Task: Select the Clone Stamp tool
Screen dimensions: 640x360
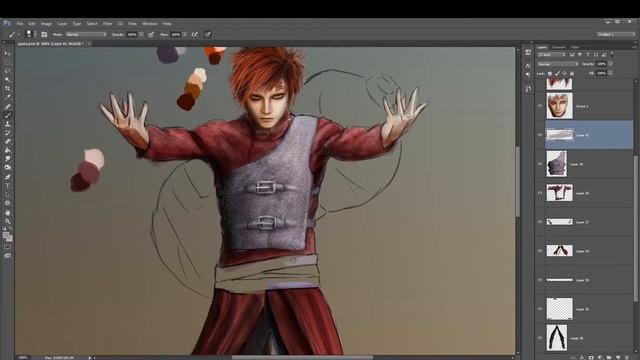Action: point(7,124)
